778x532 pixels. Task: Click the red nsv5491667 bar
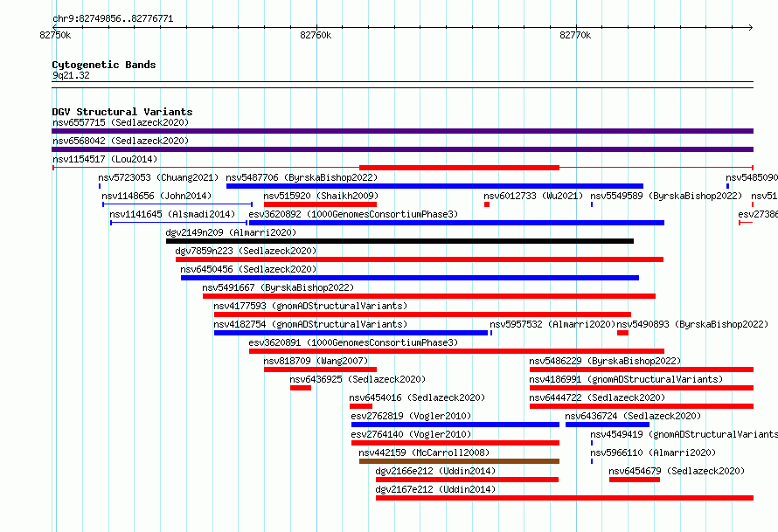[429, 296]
